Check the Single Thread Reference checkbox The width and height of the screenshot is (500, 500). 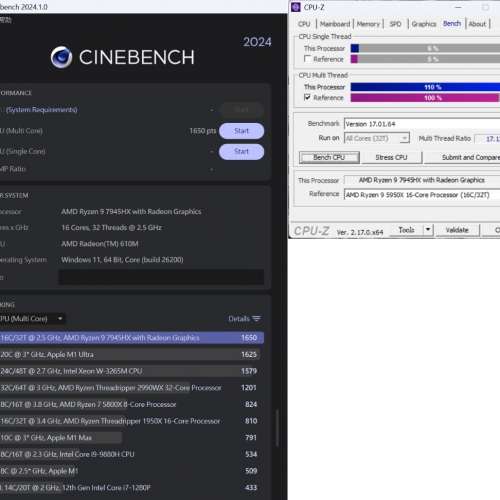coord(307,59)
